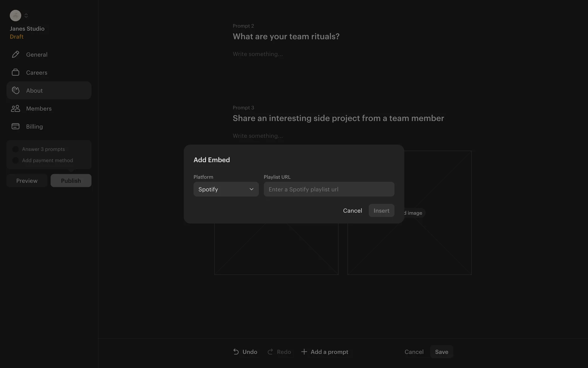Image resolution: width=588 pixels, height=368 pixels.
Task: Go to the Billing sidebar section
Action: pos(34,126)
